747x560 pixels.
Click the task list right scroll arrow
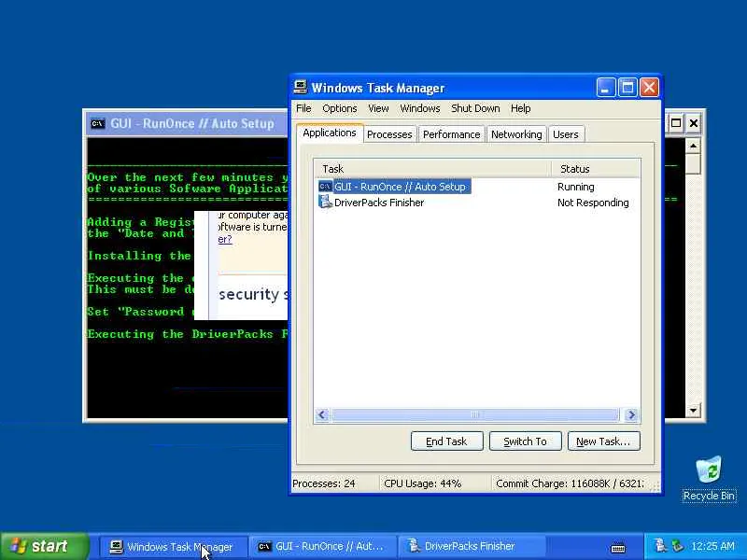point(631,414)
